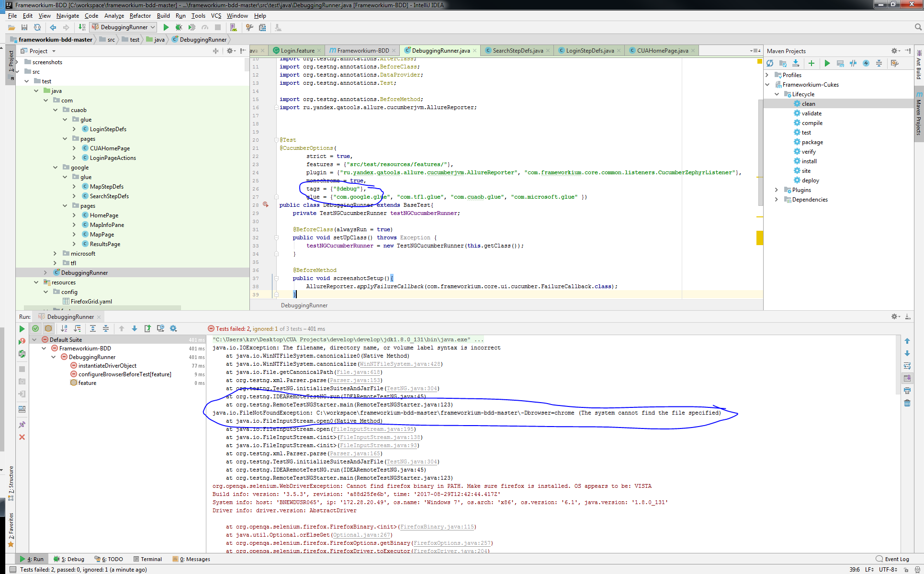Clear console output with trash icon

(907, 403)
